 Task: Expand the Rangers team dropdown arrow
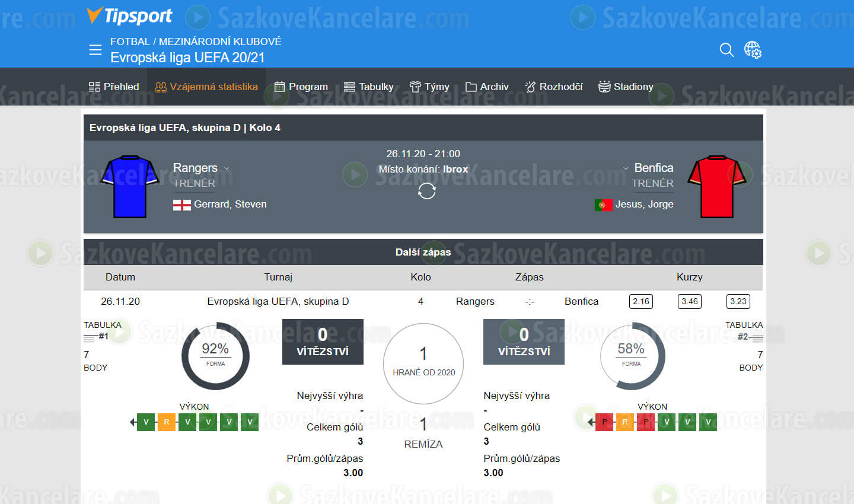[227, 168]
